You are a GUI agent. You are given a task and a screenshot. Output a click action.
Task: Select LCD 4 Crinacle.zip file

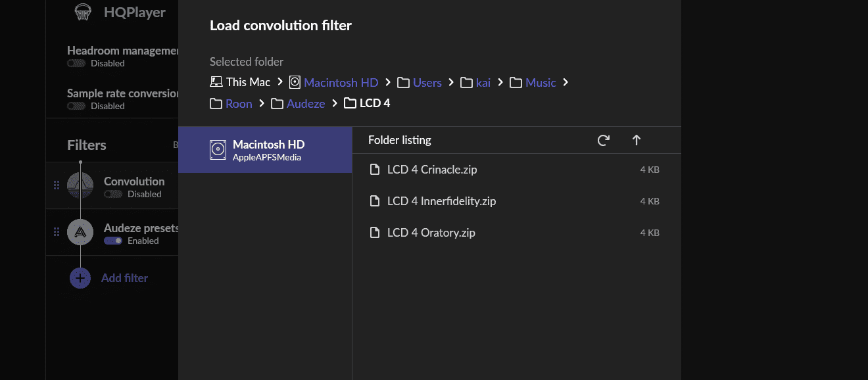tap(431, 170)
